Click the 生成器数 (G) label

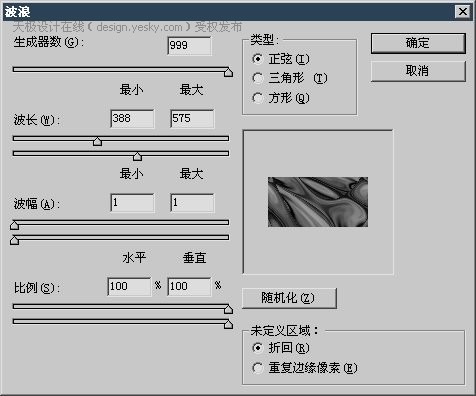coord(49,43)
